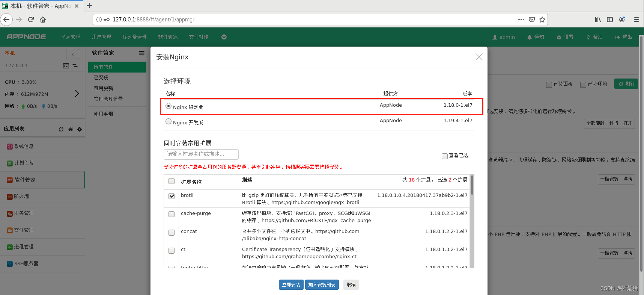This screenshot has height=295, width=644.
Task: Click 加入安装列表 button
Action: click(x=322, y=285)
